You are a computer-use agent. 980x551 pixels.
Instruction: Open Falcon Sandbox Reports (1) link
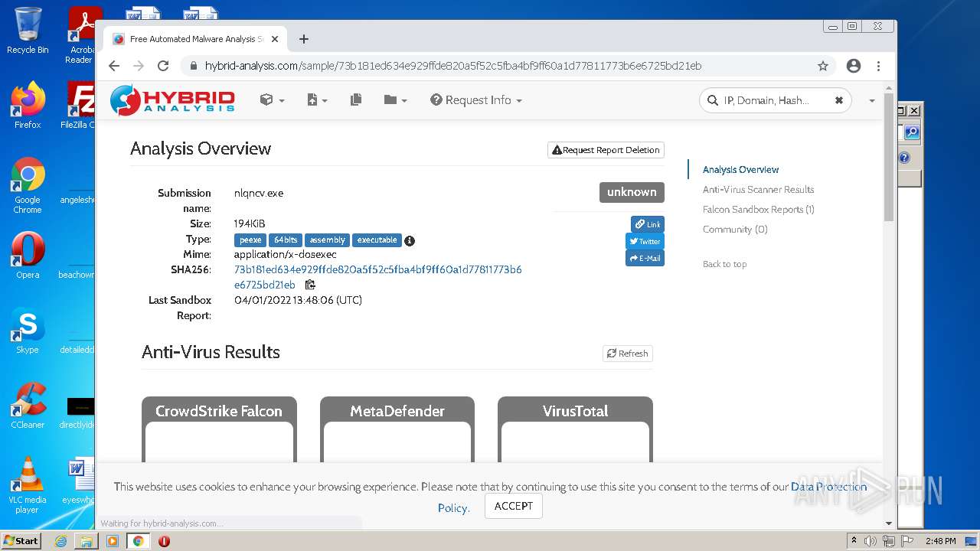tap(758, 210)
